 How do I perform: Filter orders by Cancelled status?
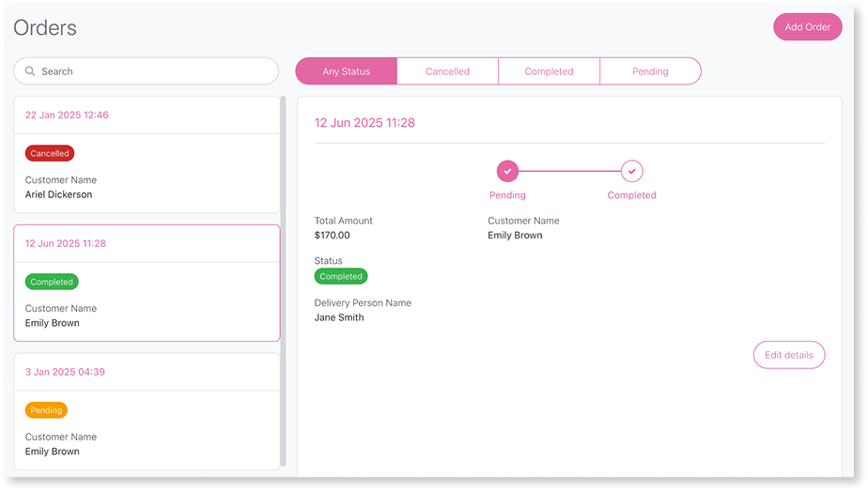coord(447,71)
